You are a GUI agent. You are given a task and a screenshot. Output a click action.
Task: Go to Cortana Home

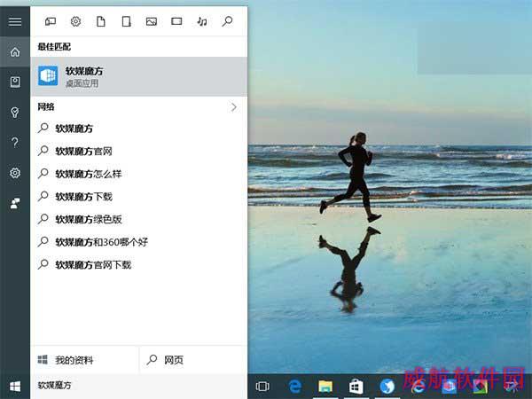coord(15,52)
